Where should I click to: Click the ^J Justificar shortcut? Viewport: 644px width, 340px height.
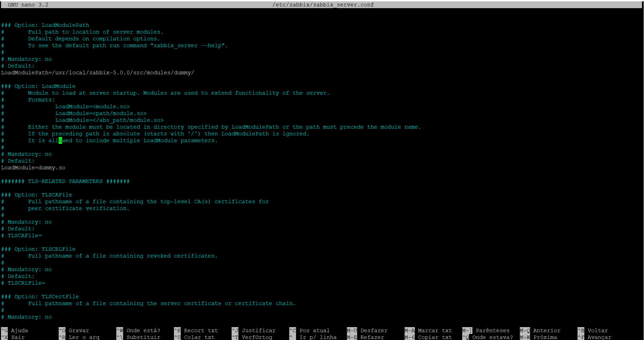[254, 330]
